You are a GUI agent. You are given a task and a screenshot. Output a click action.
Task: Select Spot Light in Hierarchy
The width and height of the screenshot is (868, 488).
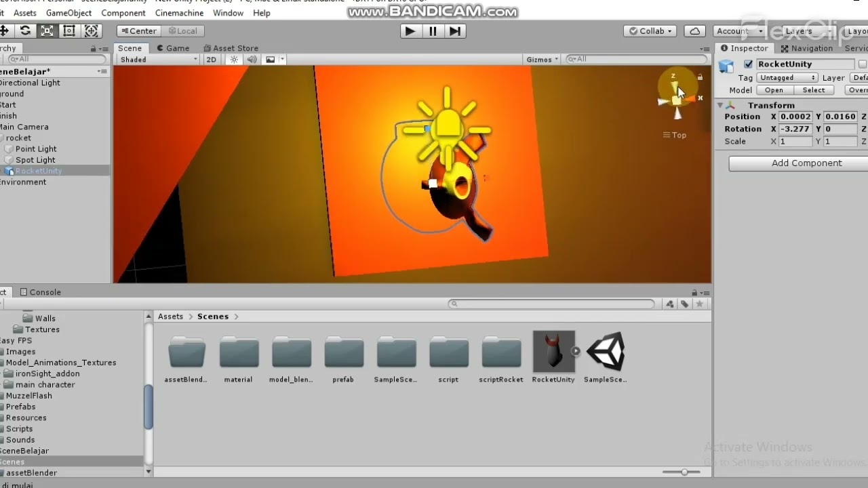[x=35, y=160]
